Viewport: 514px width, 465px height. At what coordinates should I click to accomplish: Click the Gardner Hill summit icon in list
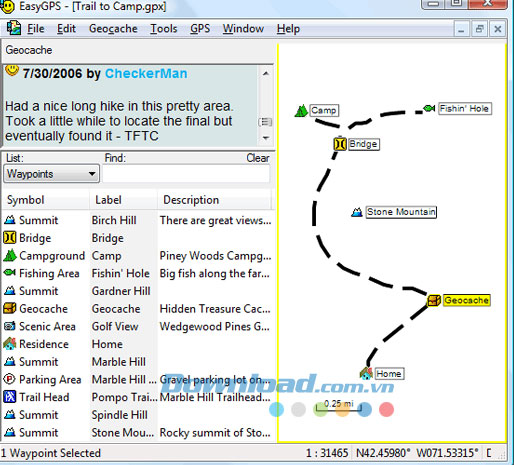pyautogui.click(x=10, y=291)
